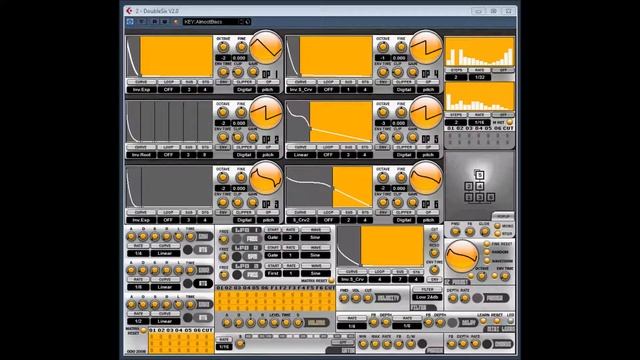
Task: Click the LFO 2 frequency knob
Action: [x=224, y=257]
